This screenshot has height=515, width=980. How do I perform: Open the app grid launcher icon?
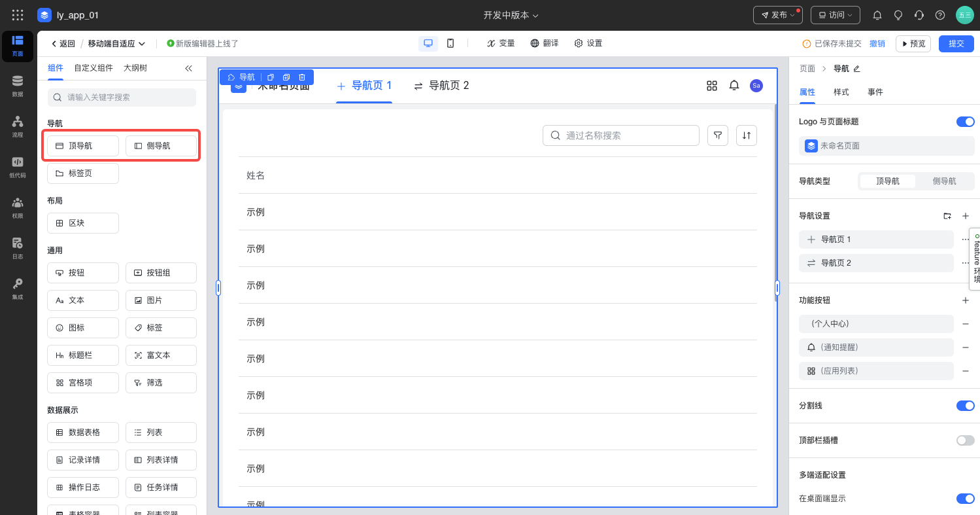click(18, 14)
